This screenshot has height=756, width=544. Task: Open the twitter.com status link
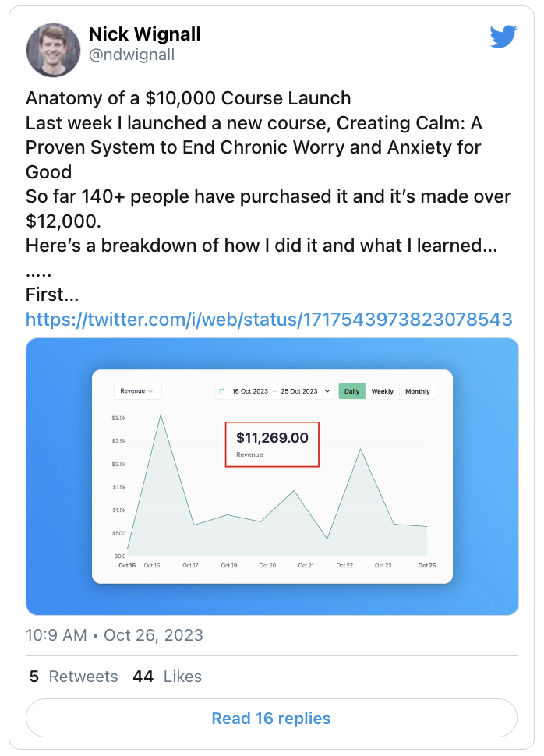pos(269,320)
